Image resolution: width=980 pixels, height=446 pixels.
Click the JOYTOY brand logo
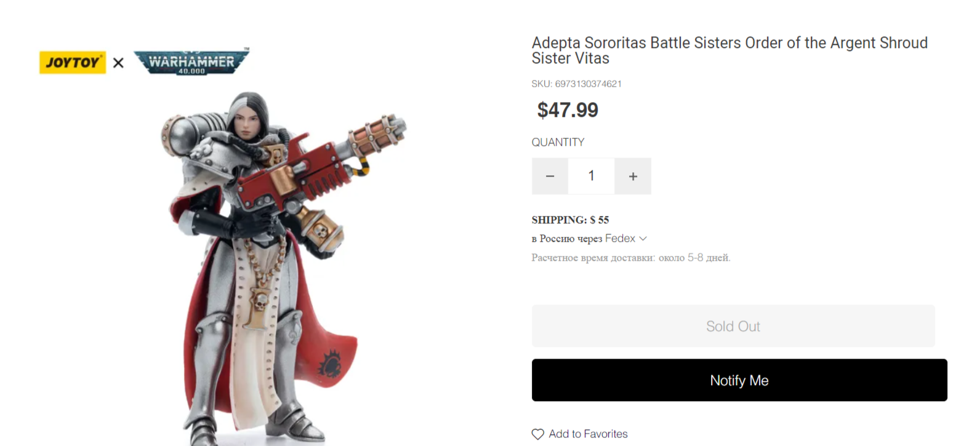point(73,63)
